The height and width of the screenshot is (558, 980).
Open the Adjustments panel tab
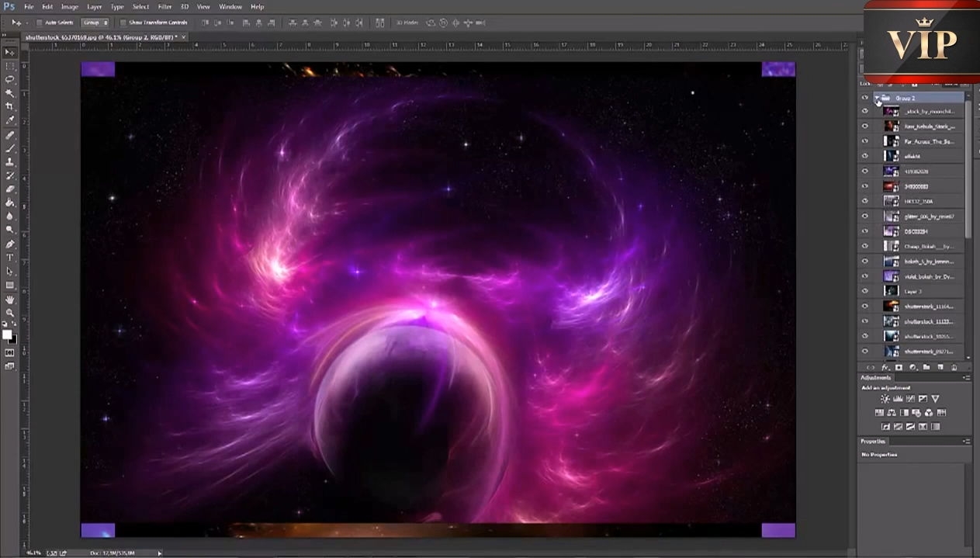[875, 378]
